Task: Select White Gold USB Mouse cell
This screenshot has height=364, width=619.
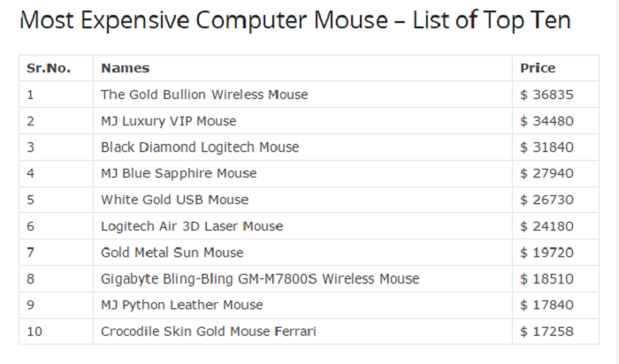Action: 174,200
